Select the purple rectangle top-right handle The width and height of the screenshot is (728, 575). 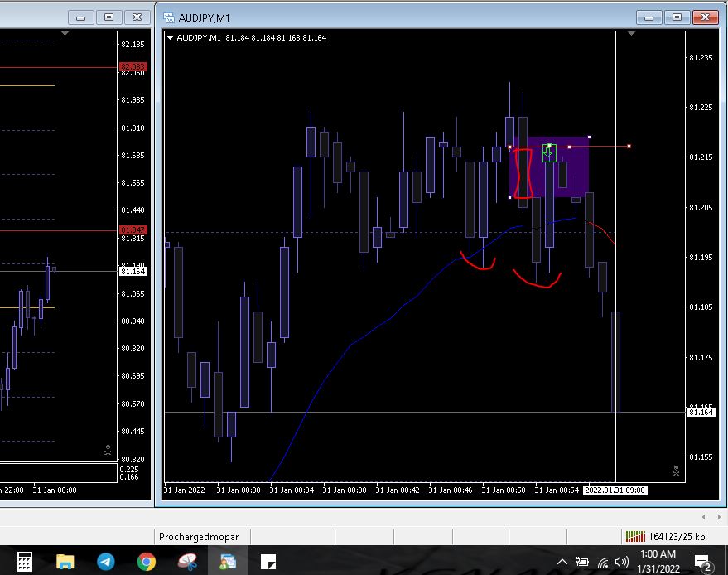click(589, 137)
